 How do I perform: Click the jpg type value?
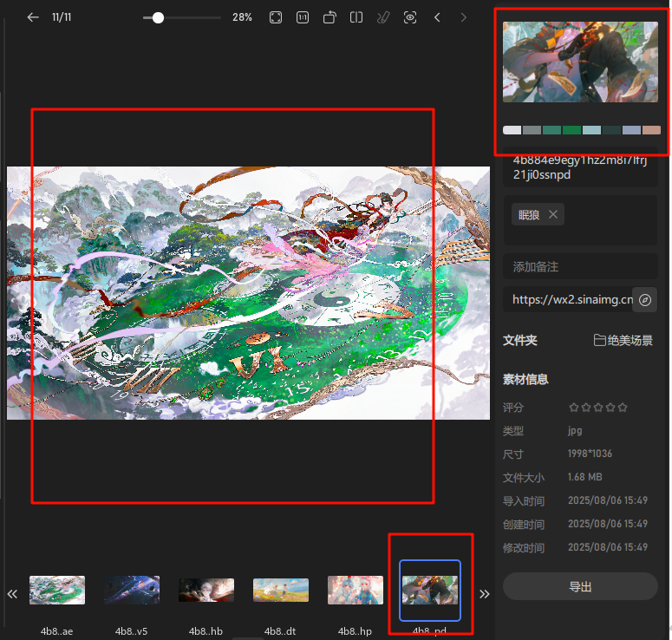(575, 430)
